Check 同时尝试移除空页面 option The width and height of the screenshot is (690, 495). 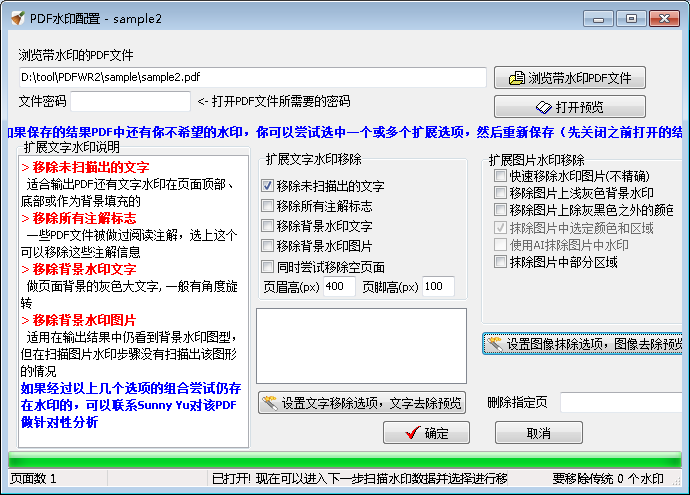click(x=268, y=267)
